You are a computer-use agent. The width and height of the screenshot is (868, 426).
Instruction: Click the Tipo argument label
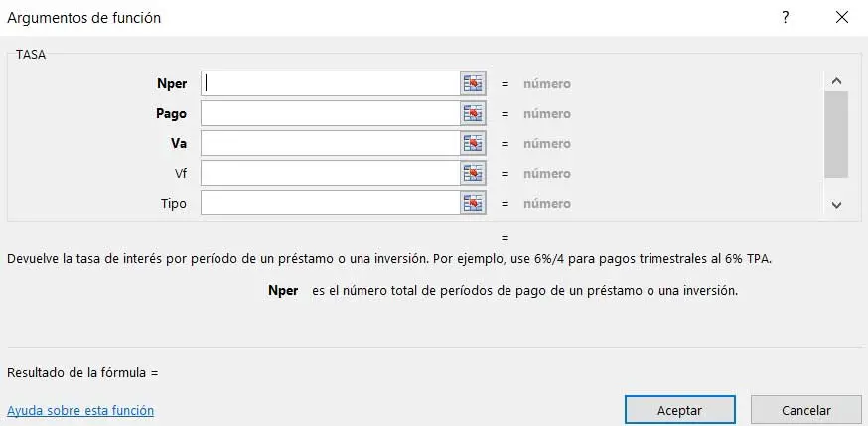tap(174, 204)
